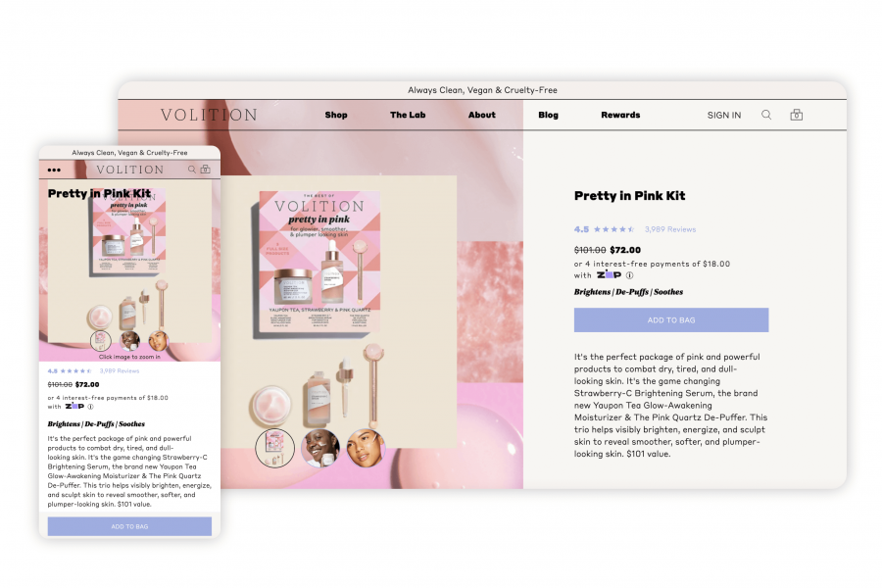Select the smiling model thumbnail on desktop

point(320,448)
